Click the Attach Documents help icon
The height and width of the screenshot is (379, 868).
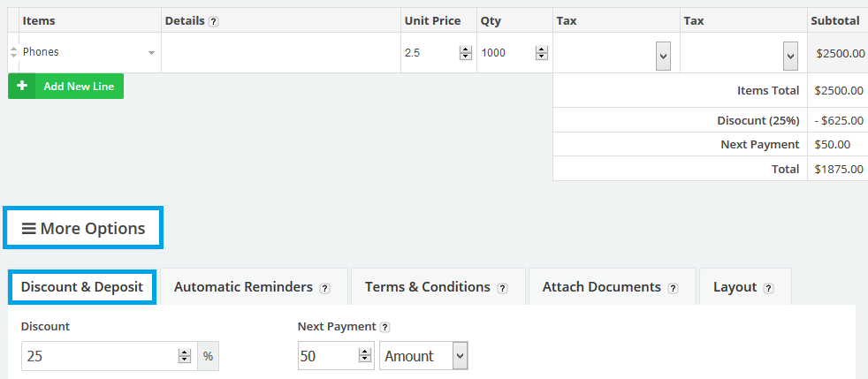[x=674, y=288]
